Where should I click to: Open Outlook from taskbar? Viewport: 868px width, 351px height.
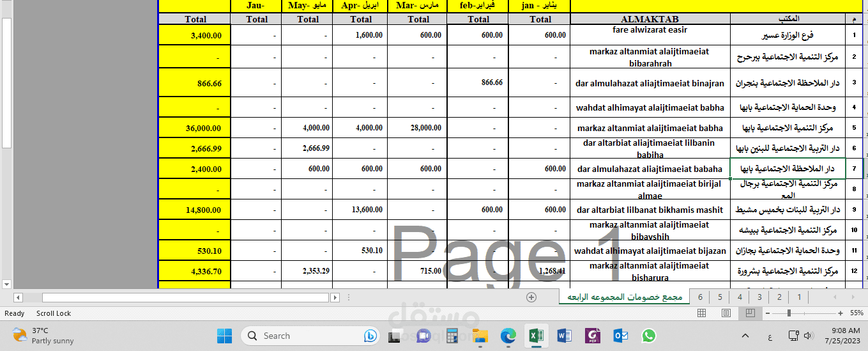pyautogui.click(x=620, y=336)
